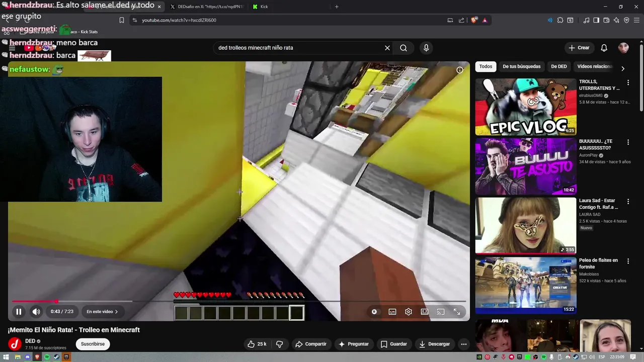Open 'EPIC VLOG' video thumbnail
Viewport: 644px width, 362px height.
pyautogui.click(x=526, y=107)
